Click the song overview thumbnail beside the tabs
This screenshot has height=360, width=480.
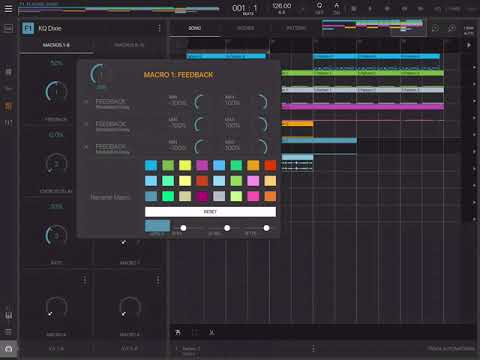(x=373, y=27)
